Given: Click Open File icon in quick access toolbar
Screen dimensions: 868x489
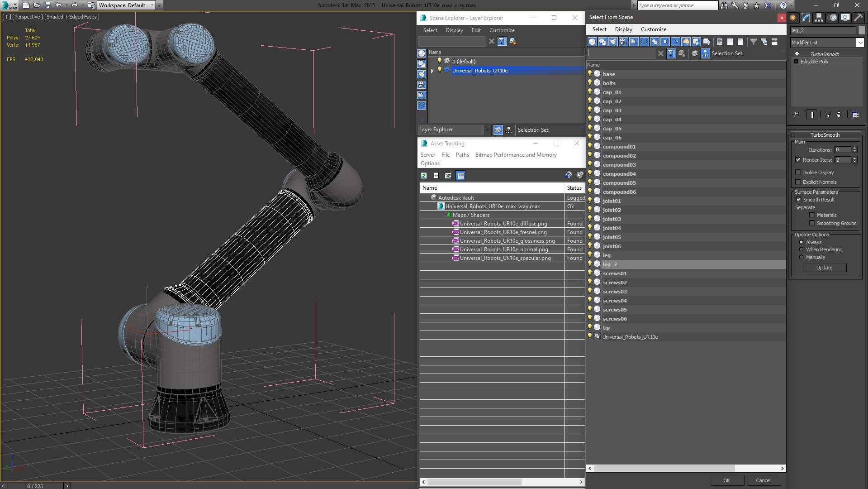Looking at the screenshot, I should (37, 5).
